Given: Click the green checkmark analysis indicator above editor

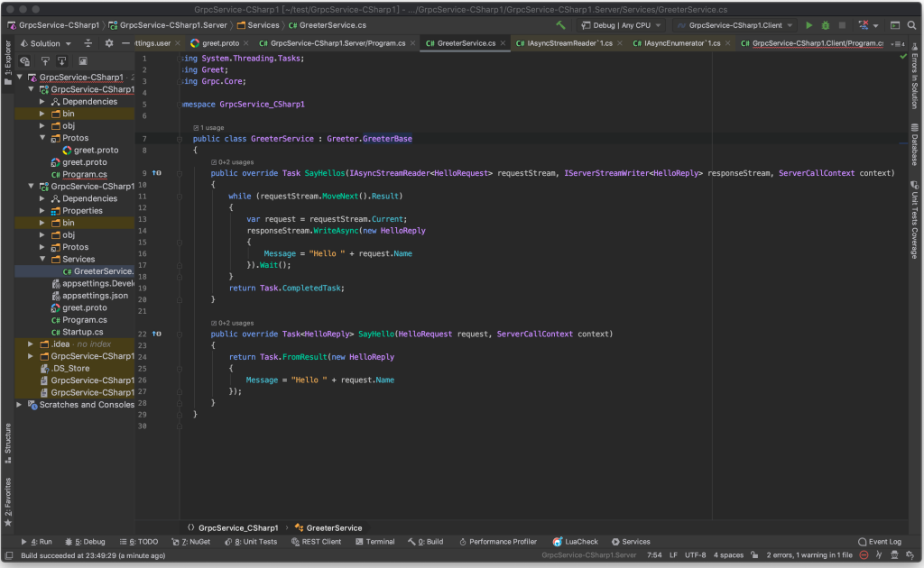Looking at the screenshot, I should 903,57.
